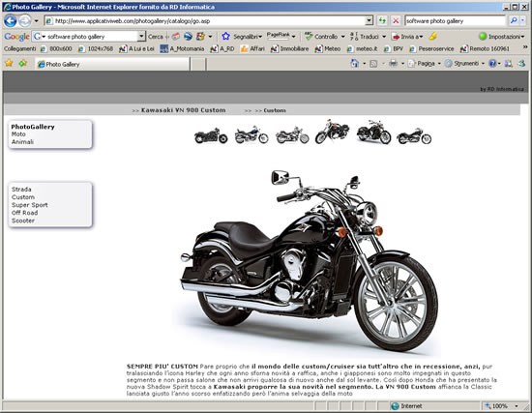Open the Animali gallery link
The width and height of the screenshot is (532, 413).
point(22,142)
